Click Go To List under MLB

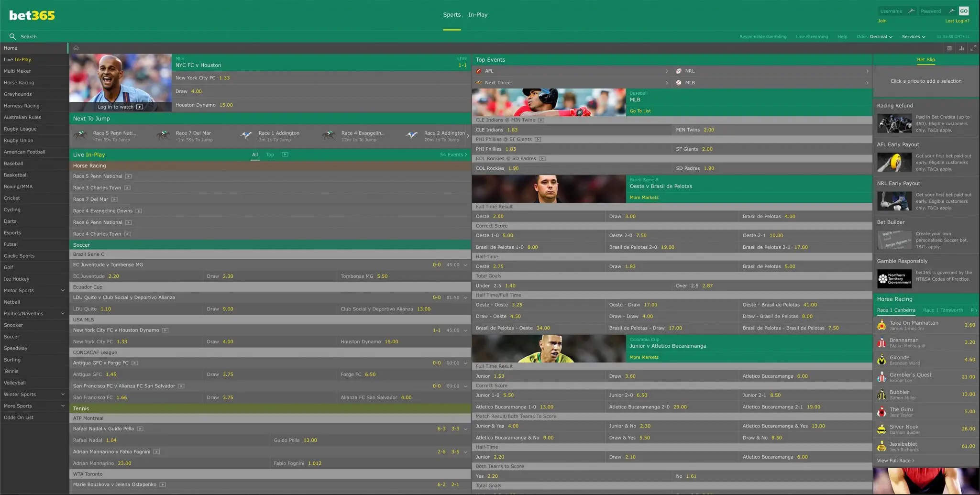(x=640, y=111)
